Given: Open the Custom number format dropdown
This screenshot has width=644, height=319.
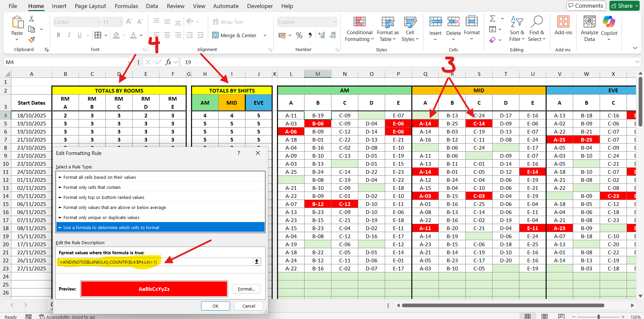Looking at the screenshot, I should click(x=335, y=22).
